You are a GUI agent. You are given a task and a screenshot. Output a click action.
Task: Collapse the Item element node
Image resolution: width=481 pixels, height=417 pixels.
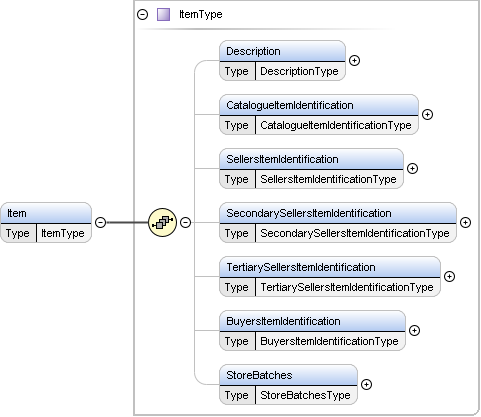100,222
